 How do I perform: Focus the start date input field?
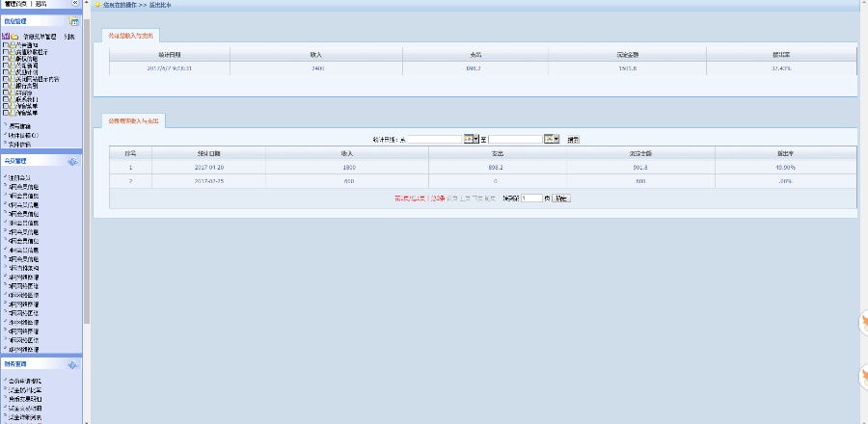coord(435,140)
